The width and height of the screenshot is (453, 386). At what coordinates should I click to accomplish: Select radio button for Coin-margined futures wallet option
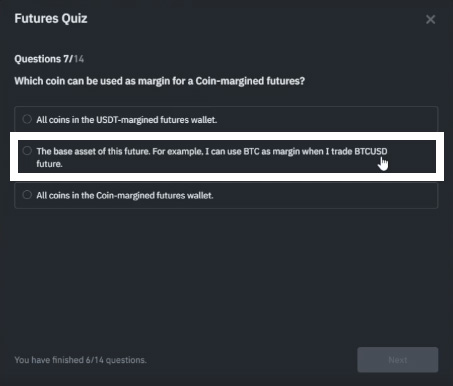click(27, 195)
